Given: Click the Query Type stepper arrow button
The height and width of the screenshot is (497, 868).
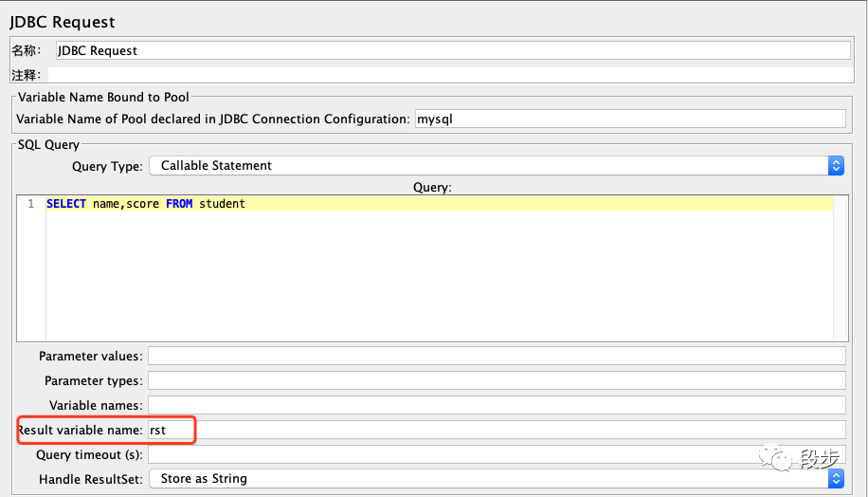Looking at the screenshot, I should pyautogui.click(x=836, y=166).
